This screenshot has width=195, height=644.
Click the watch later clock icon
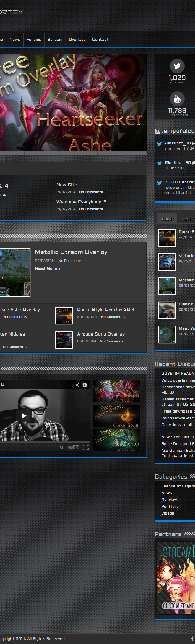click(61, 447)
